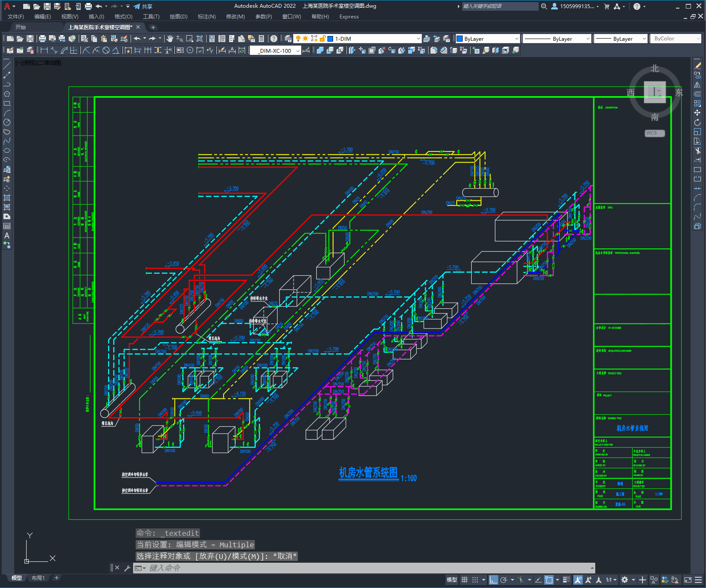
Task: Click the command line input field
Action: 365,568
